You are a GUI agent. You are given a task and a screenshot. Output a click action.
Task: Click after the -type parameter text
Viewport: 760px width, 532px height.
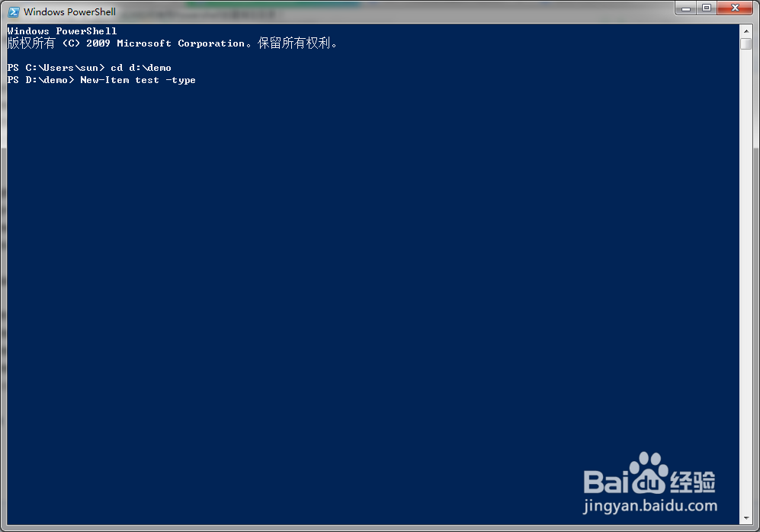click(x=199, y=80)
